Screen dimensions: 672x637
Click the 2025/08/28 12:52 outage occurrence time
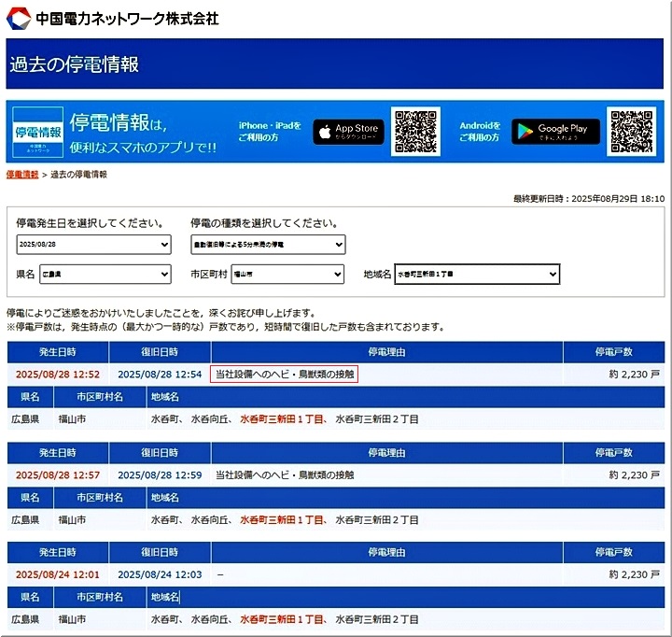[57, 374]
